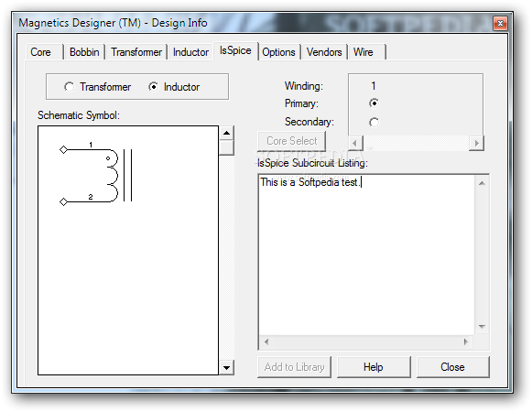The image size is (532, 412).
Task: Click the Close button
Action: (452, 367)
